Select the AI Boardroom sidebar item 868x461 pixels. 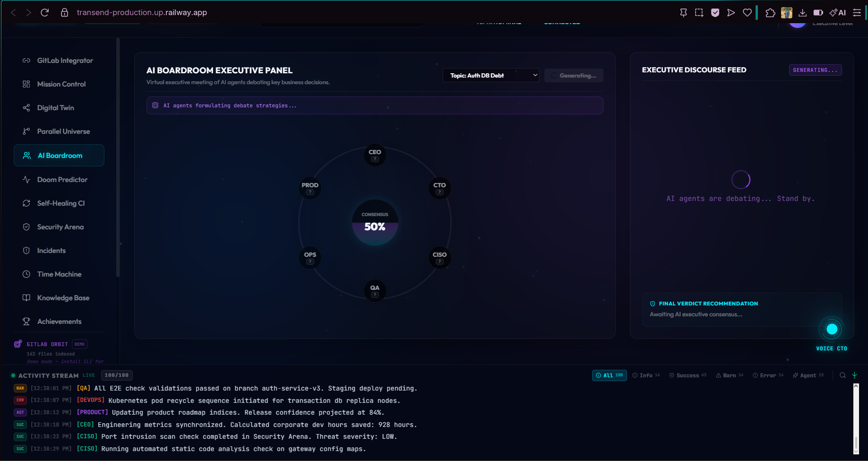(x=59, y=156)
